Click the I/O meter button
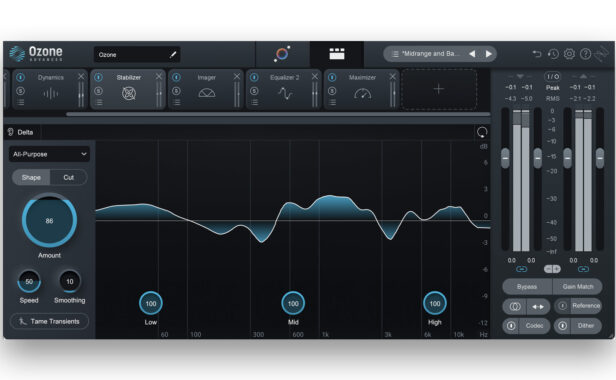 (x=552, y=76)
